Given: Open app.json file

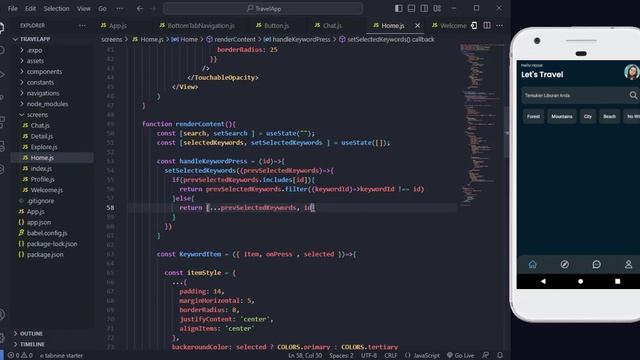Looking at the screenshot, I should 52,222.
